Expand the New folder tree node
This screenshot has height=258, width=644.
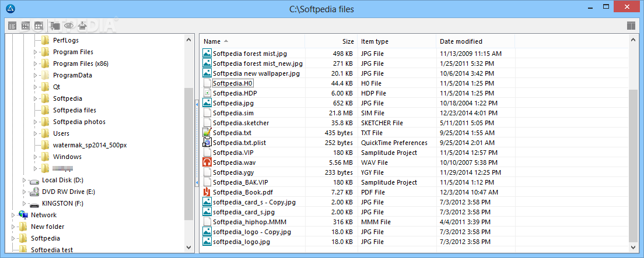[13, 227]
